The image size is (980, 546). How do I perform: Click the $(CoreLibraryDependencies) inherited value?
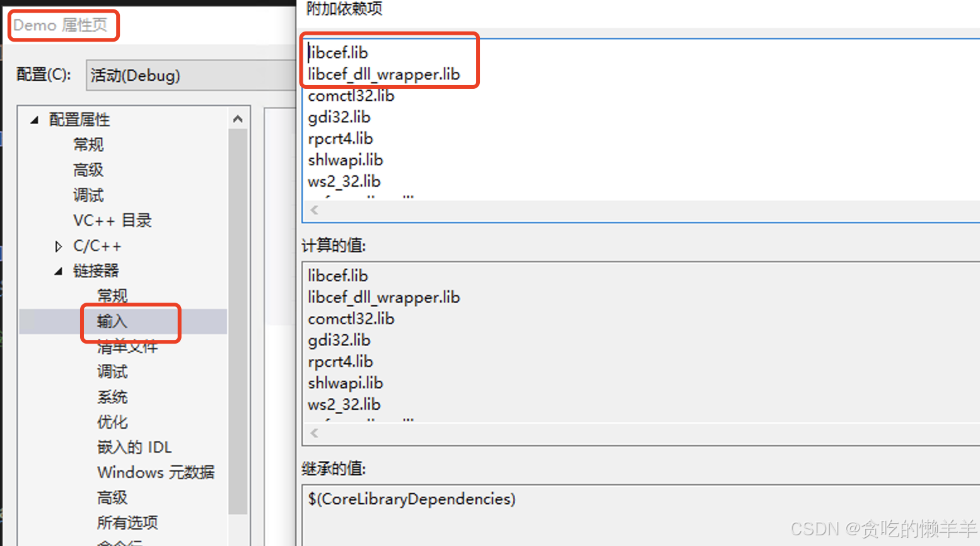point(411,499)
